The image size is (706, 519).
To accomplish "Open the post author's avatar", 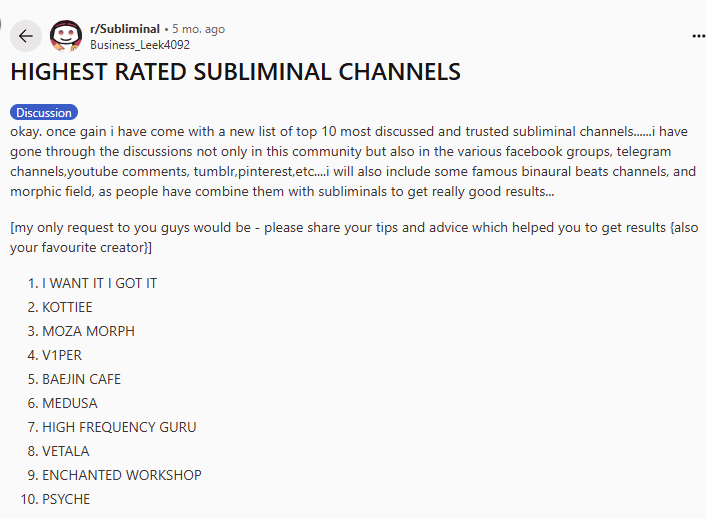I will click(x=66, y=36).
